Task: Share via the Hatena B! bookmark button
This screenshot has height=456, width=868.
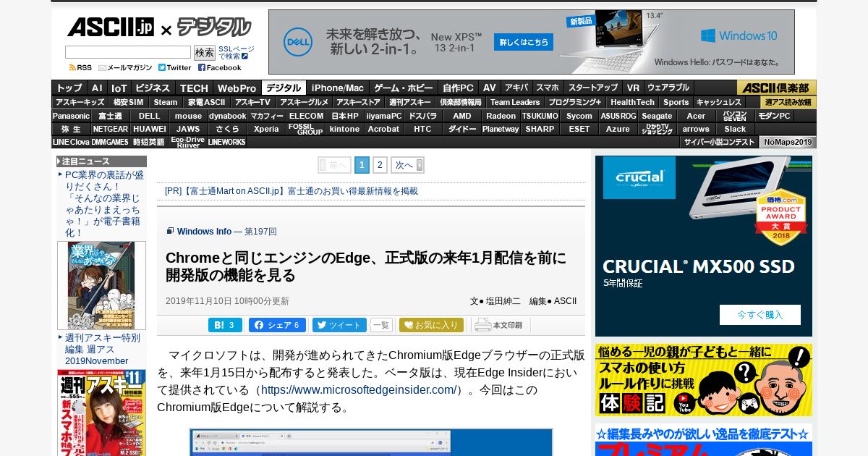Action: pyautogui.click(x=225, y=325)
